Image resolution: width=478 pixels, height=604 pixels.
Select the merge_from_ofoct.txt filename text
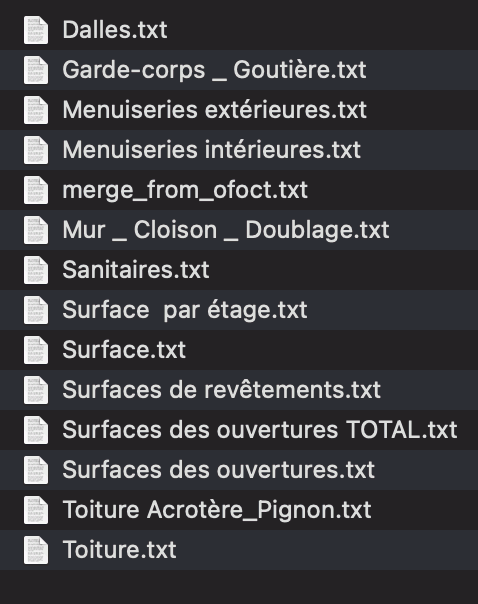[185, 190]
